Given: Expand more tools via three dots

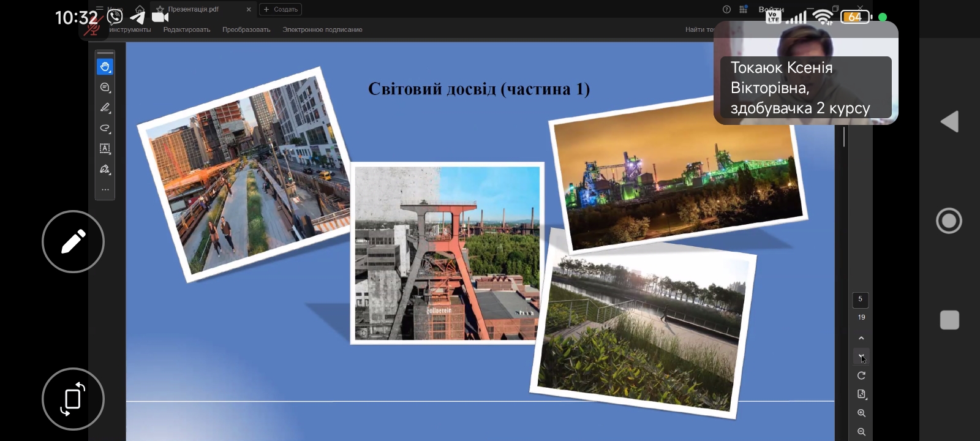Looking at the screenshot, I should pyautogui.click(x=105, y=189).
